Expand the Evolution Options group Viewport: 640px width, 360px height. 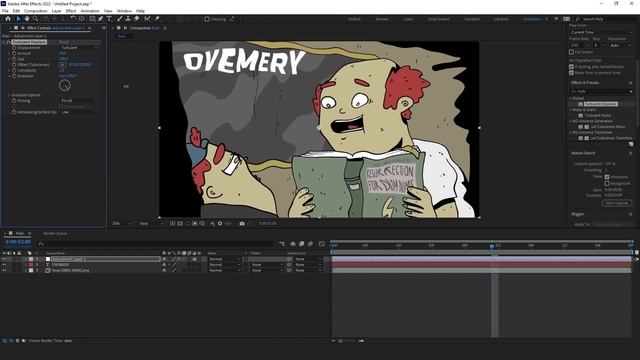tap(9, 95)
